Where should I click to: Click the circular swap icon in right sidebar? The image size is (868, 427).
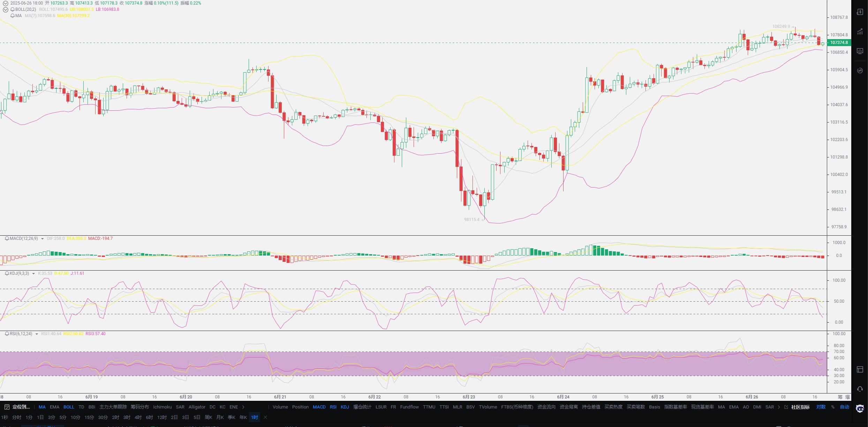[x=860, y=71]
